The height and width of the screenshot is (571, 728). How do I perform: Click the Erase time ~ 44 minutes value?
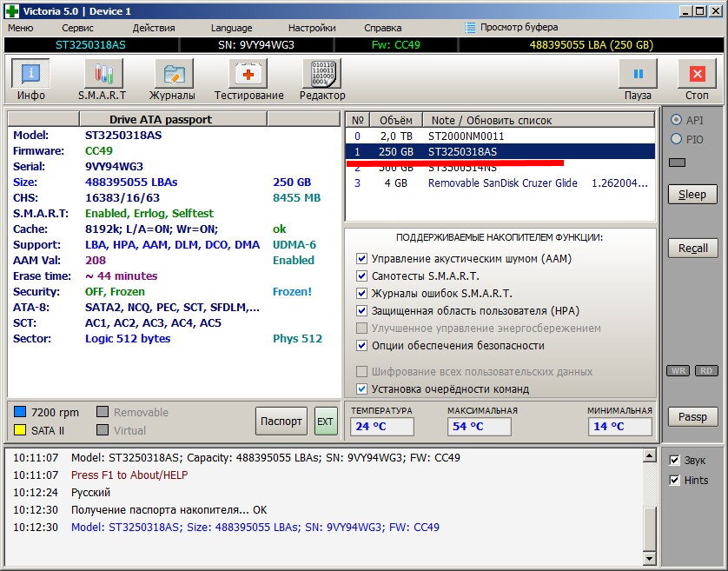[x=121, y=276]
